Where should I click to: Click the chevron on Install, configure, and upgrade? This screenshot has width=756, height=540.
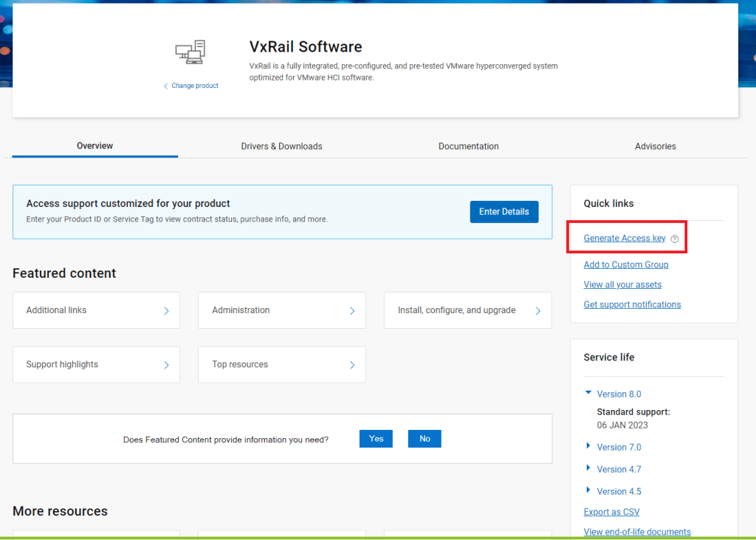point(538,311)
